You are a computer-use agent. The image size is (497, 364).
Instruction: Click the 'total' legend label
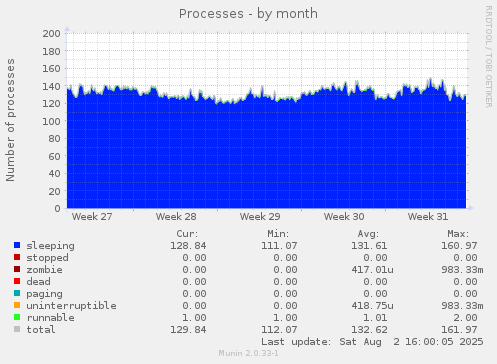click(x=41, y=330)
